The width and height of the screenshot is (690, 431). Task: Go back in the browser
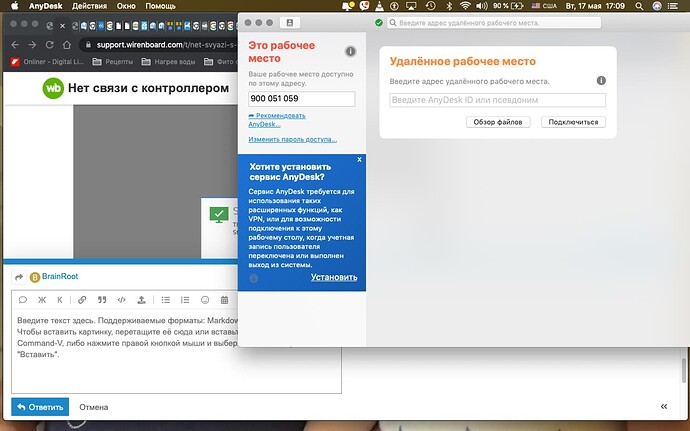[x=15, y=45]
